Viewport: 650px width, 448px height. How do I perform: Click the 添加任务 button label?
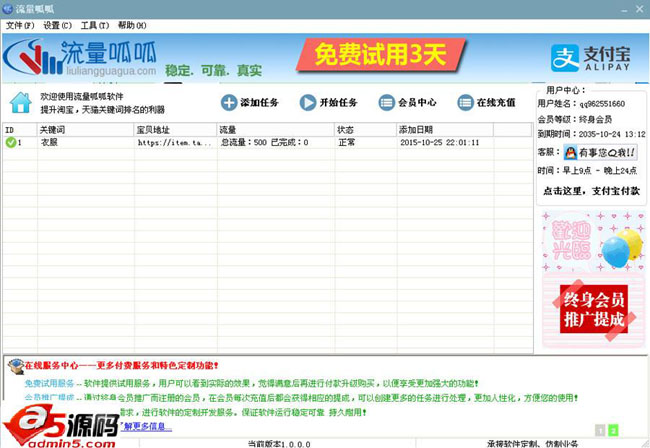[260, 102]
